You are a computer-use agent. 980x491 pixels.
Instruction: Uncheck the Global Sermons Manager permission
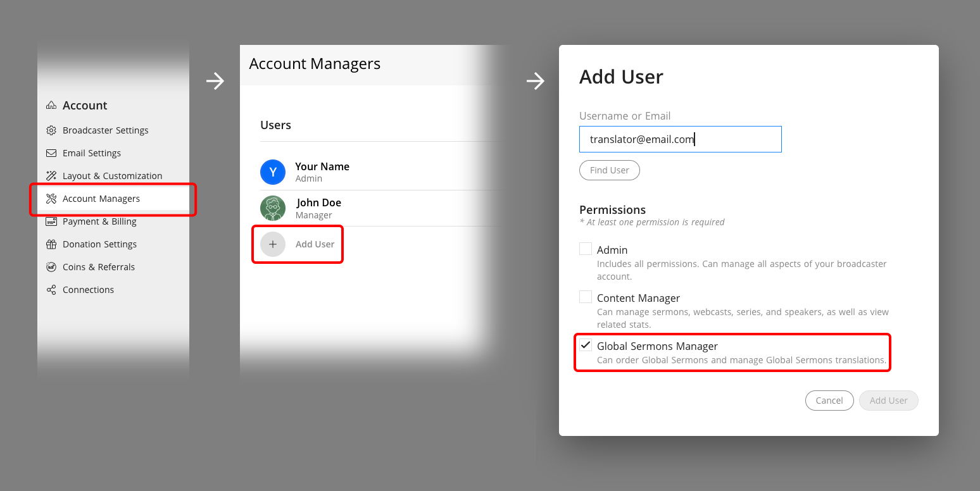(585, 345)
